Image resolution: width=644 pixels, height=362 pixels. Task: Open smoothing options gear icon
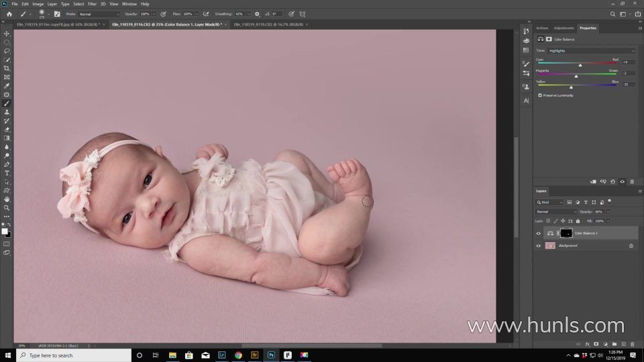click(x=257, y=13)
